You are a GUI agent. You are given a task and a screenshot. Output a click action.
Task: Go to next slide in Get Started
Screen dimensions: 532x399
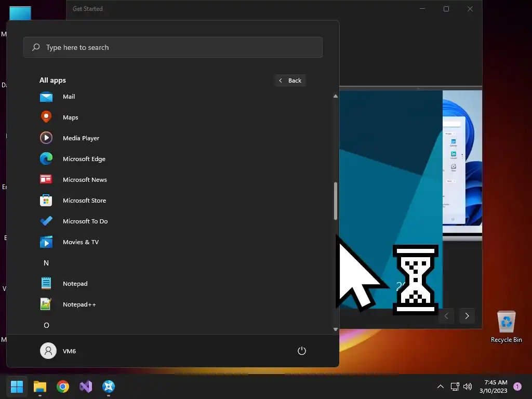coord(467,316)
